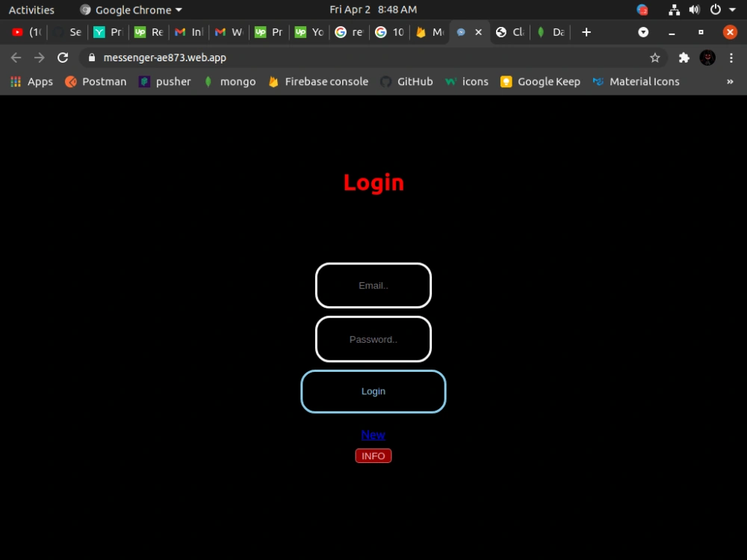Switch to the Google '10' tab
The image size is (747, 560).
tap(389, 32)
